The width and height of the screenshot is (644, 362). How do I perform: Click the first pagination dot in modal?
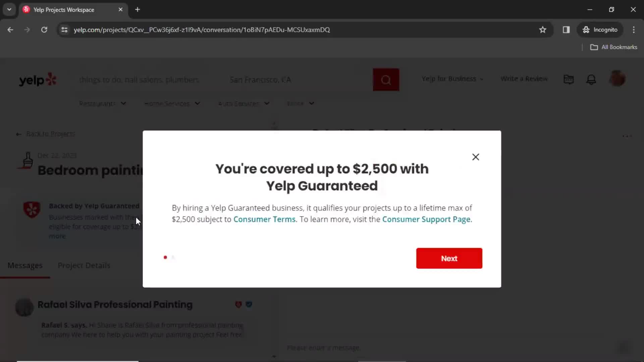(x=165, y=257)
